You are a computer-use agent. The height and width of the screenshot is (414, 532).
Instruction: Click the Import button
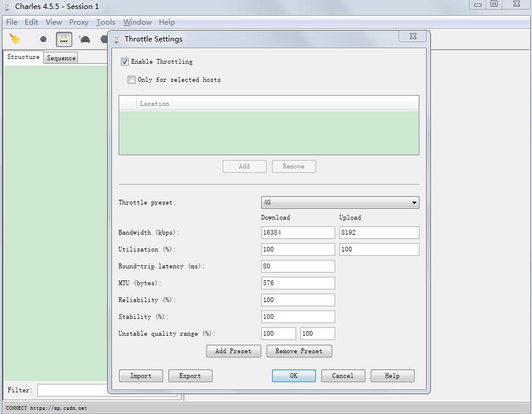coord(141,375)
